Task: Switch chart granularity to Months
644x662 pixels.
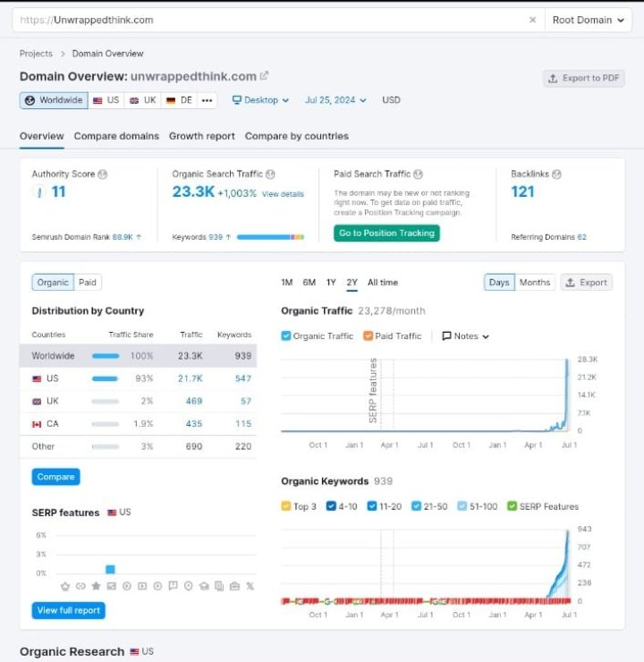Action: pos(535,283)
